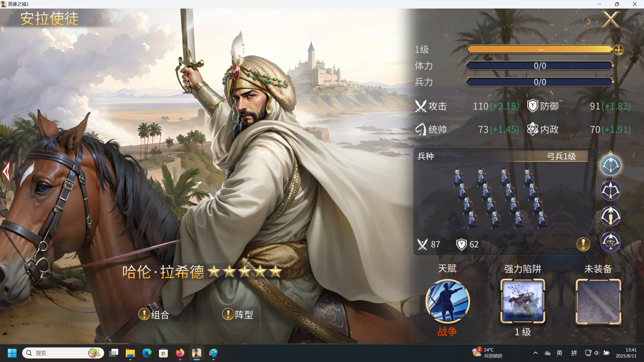This screenshot has height=362, width=644.
Task: Open the weather widget showing 24°C
Action: coord(487,353)
